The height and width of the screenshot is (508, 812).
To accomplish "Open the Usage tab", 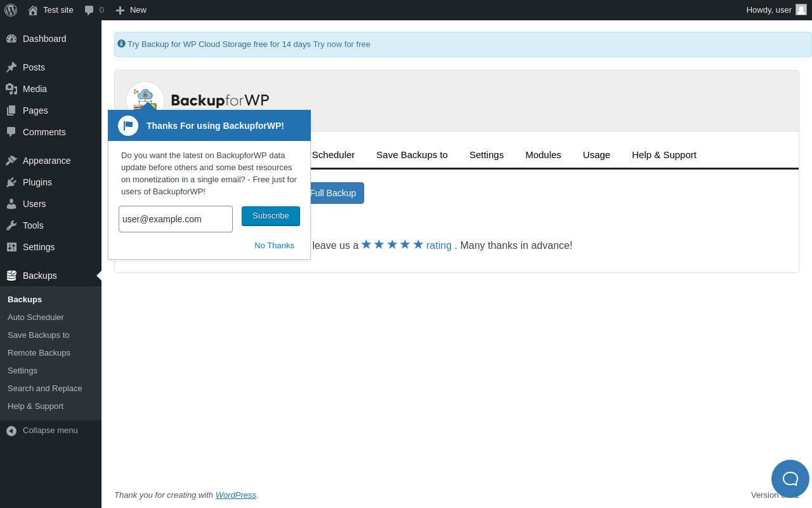I will (596, 154).
